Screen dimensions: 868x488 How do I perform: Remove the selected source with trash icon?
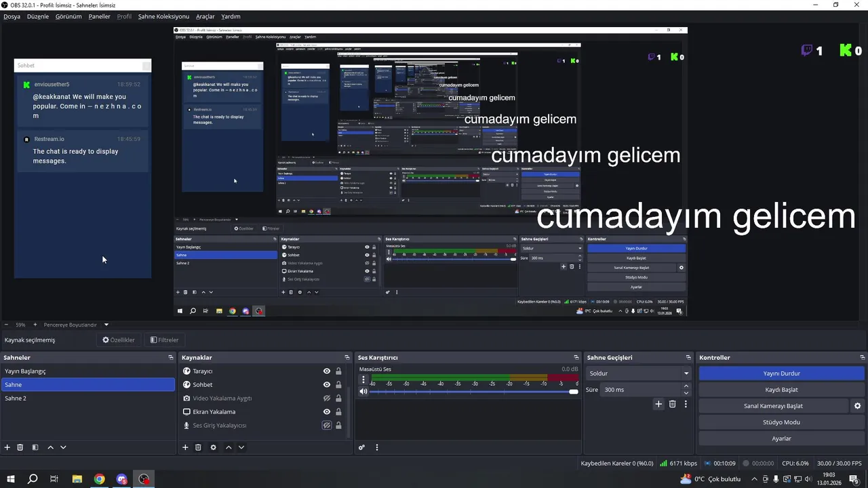point(198,447)
